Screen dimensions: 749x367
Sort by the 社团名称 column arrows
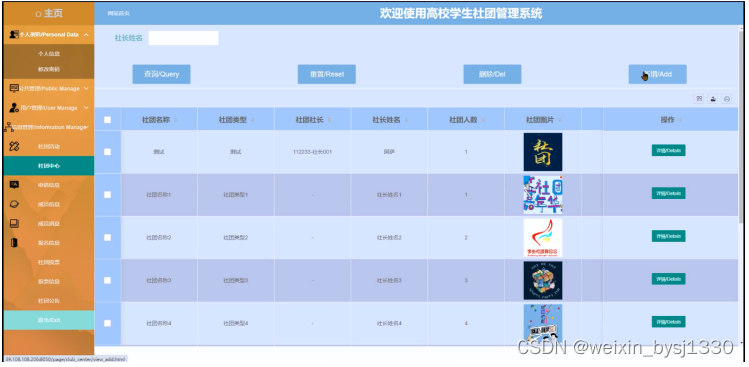coord(175,120)
